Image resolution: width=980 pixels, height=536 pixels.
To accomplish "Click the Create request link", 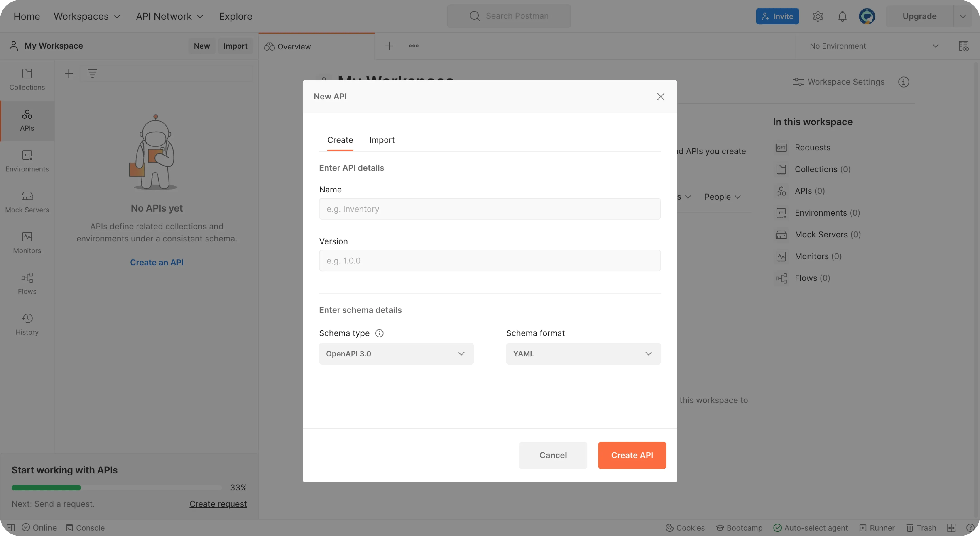I will click(218, 504).
